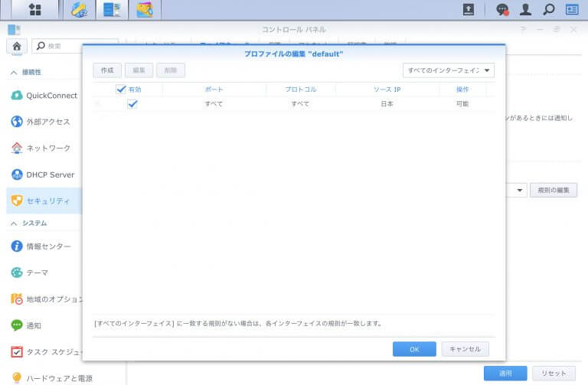Open ネットワーク settings in sidebar
Screen dimensions: 588x385
44,148
